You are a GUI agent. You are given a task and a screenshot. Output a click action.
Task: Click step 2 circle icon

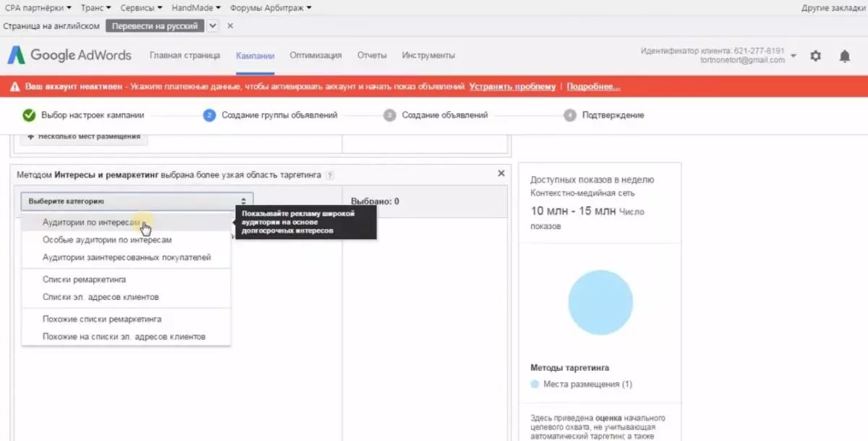[x=209, y=114]
